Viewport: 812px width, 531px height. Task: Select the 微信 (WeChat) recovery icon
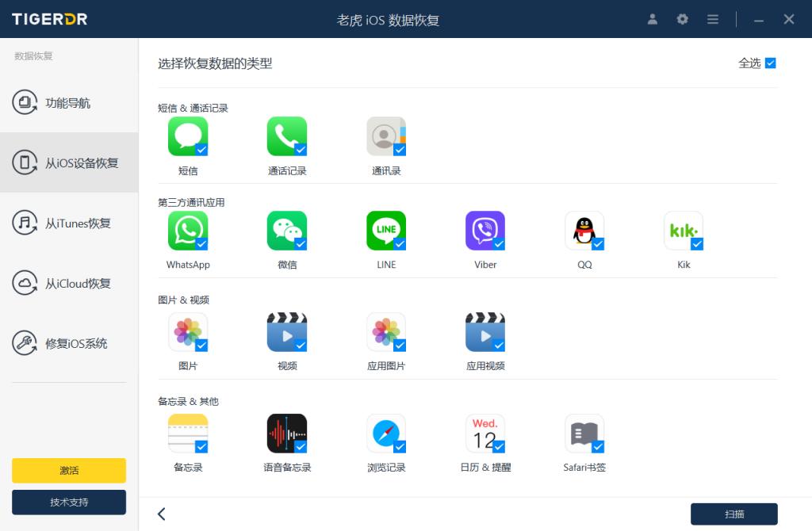click(x=287, y=231)
